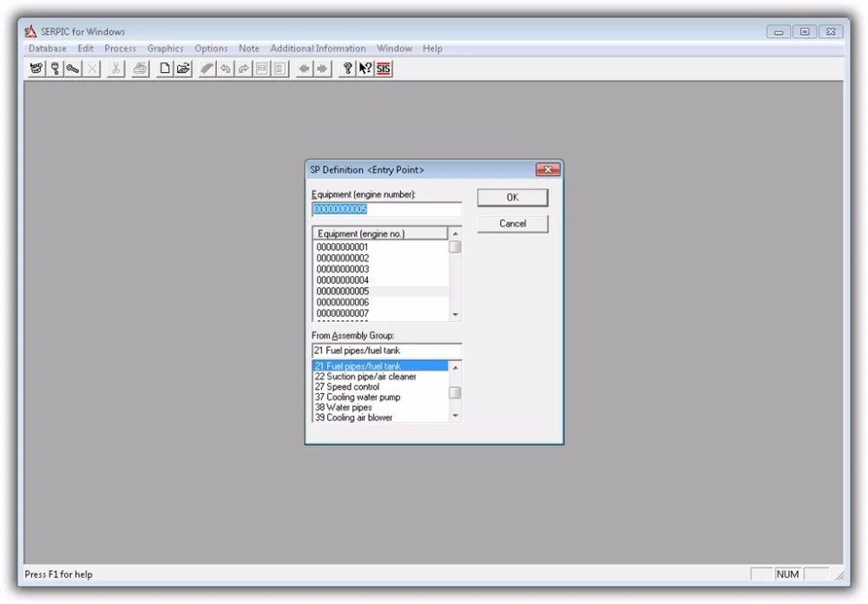The width and height of the screenshot is (868, 604).
Task: Maximize the SERPIC for Windows window
Action: click(x=805, y=31)
